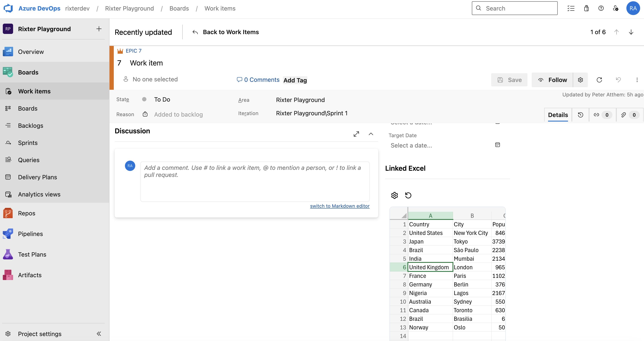644x341 pixels.
Task: Refresh the Linked Excel data
Action: [x=408, y=195]
